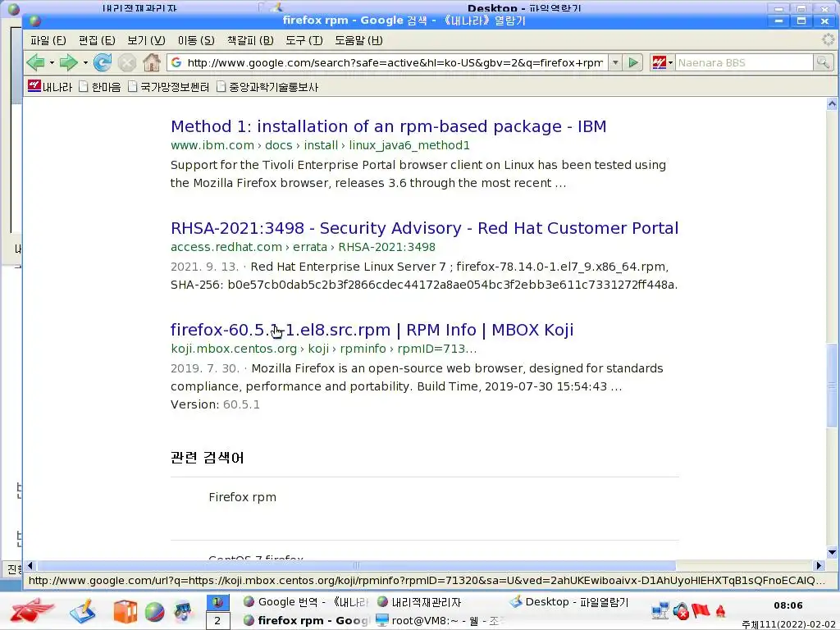
Task: Click the horizontal scrollbar right arrow
Action: click(x=819, y=565)
